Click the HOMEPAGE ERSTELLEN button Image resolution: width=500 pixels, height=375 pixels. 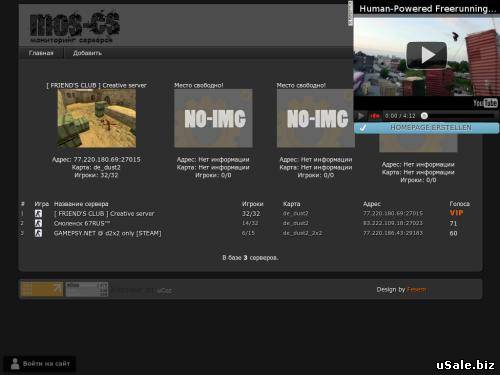(x=427, y=128)
